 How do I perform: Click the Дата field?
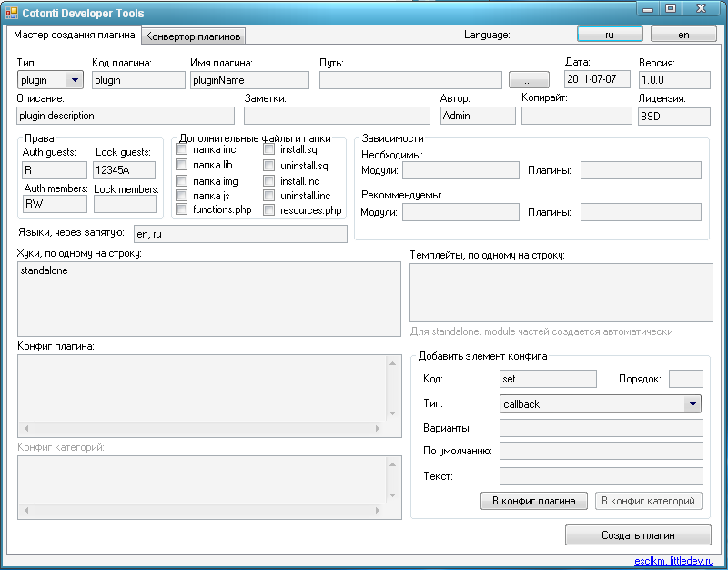point(597,79)
